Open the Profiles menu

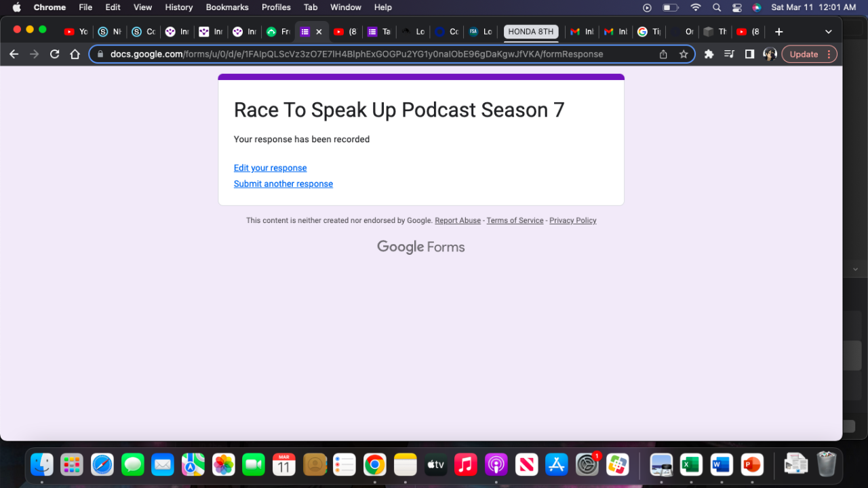pyautogui.click(x=276, y=7)
